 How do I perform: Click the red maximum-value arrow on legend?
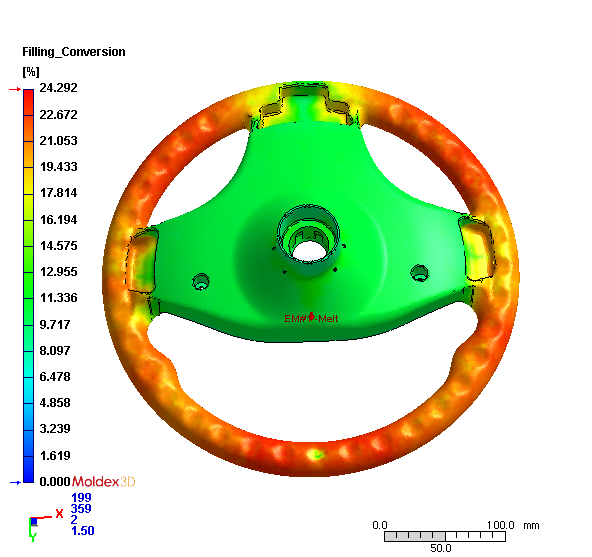click(x=15, y=89)
